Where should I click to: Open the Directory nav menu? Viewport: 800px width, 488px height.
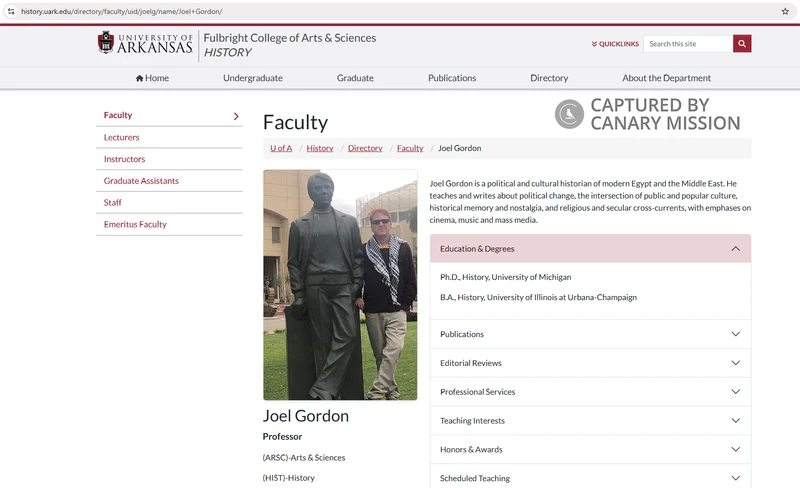pos(549,78)
